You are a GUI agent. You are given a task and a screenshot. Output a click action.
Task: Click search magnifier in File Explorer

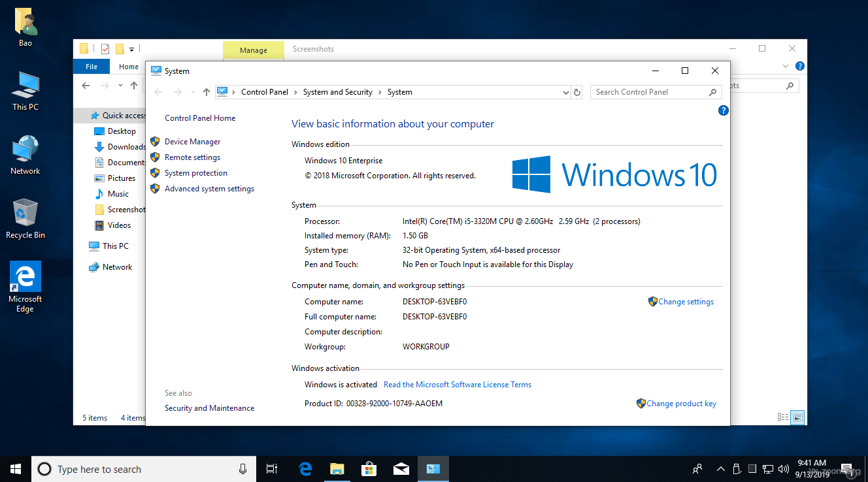coord(790,86)
